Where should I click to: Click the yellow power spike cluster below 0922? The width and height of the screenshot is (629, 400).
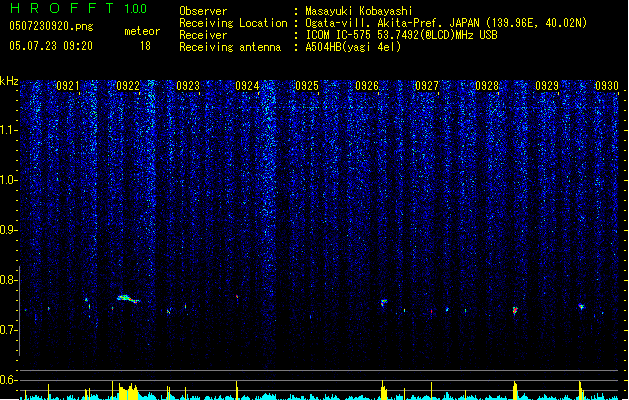point(128,392)
